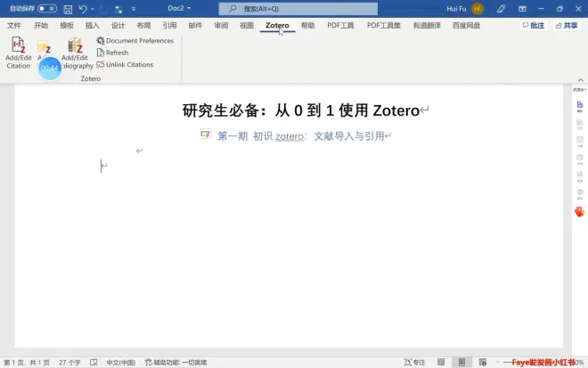The width and height of the screenshot is (588, 368).
Task: Click the document title 研究生必备 heading
Action: [x=301, y=110]
